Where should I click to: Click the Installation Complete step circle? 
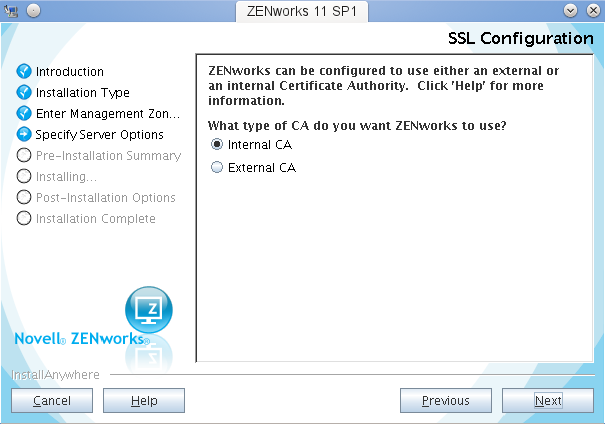(x=25, y=218)
